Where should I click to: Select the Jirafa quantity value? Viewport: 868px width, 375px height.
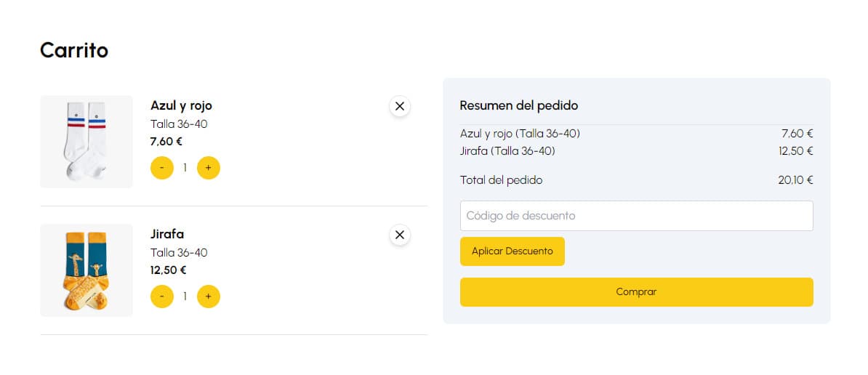(185, 297)
